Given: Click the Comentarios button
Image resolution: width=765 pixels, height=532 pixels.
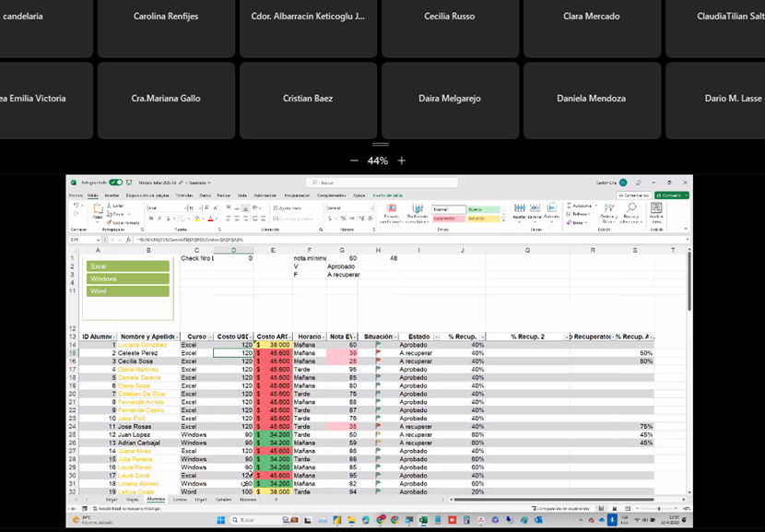Looking at the screenshot, I should coord(634,195).
